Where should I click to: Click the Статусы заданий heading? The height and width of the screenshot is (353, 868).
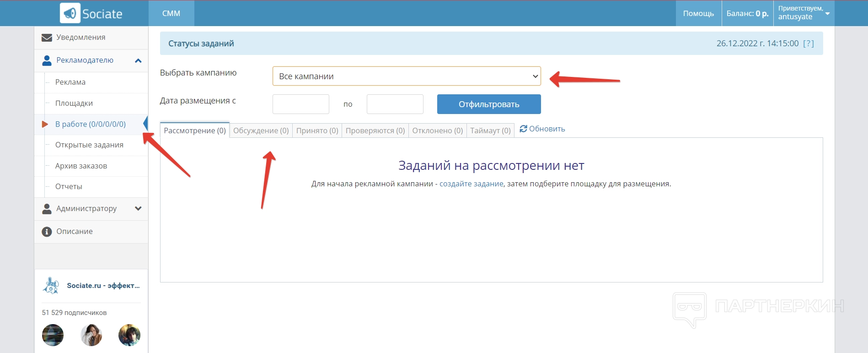pyautogui.click(x=201, y=43)
